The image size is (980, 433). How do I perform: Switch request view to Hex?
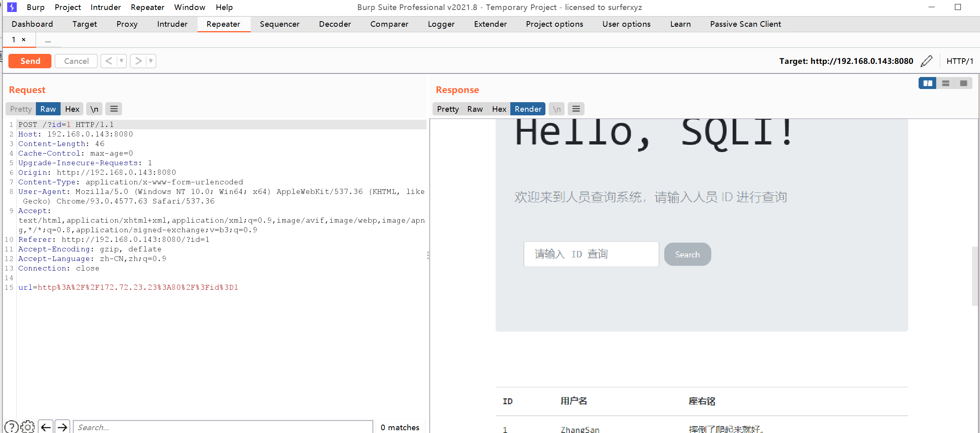(72, 109)
